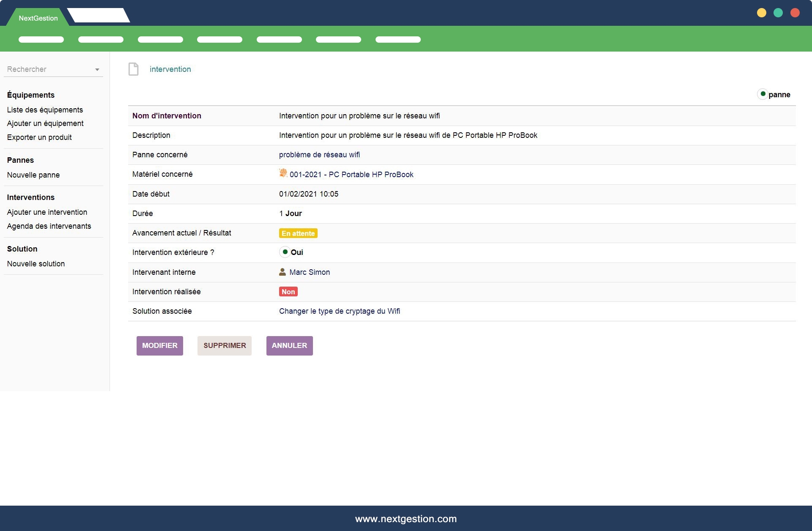Follow the problème de réseau wifi link
Image resolution: width=812 pixels, height=531 pixels.
[319, 155]
